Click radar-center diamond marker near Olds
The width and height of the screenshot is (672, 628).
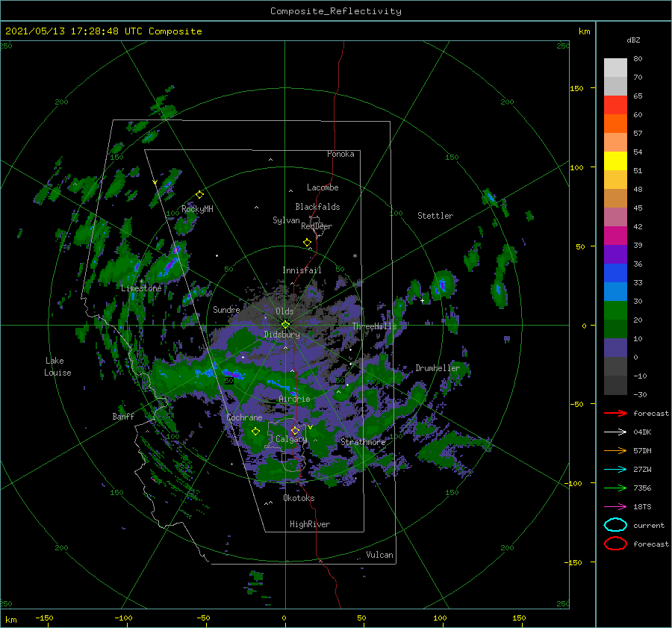point(285,325)
